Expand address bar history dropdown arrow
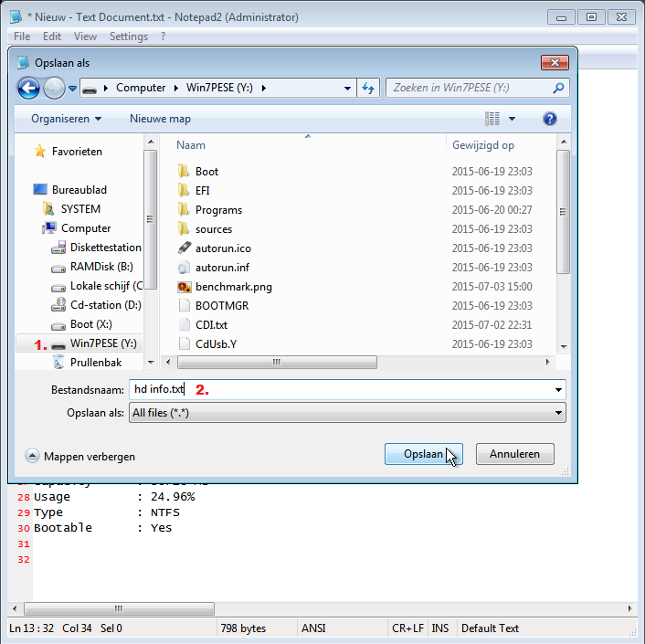 click(347, 88)
